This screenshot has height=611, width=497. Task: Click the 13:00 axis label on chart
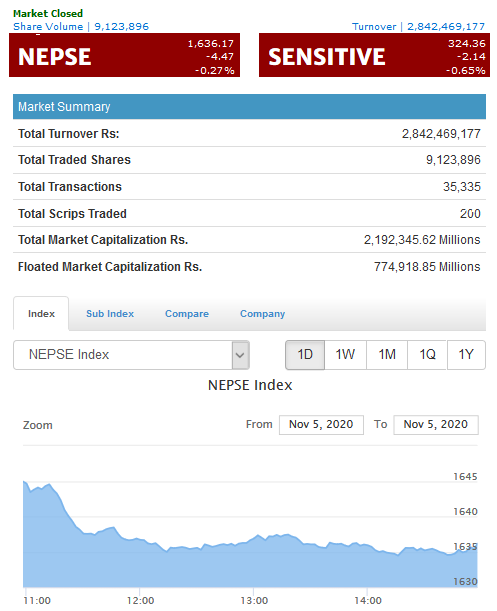(x=254, y=600)
